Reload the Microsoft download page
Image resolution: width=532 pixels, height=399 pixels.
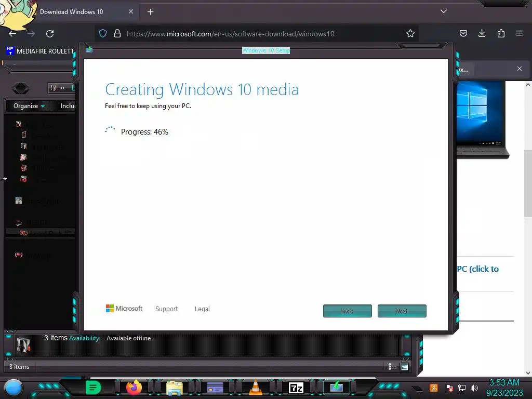50,34
